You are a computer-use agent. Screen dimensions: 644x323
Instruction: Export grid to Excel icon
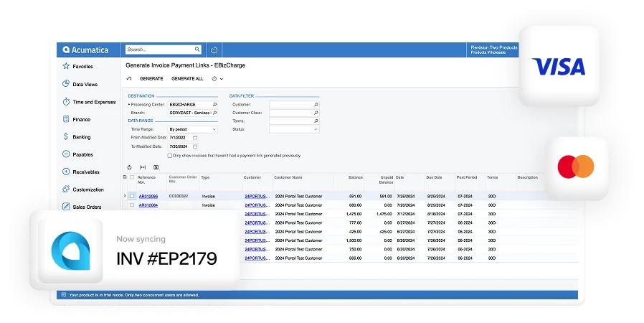(156, 167)
